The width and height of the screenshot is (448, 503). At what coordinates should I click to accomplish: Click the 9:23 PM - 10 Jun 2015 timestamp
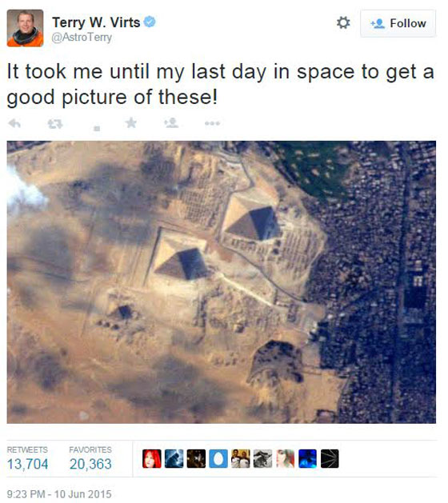[x=59, y=493]
